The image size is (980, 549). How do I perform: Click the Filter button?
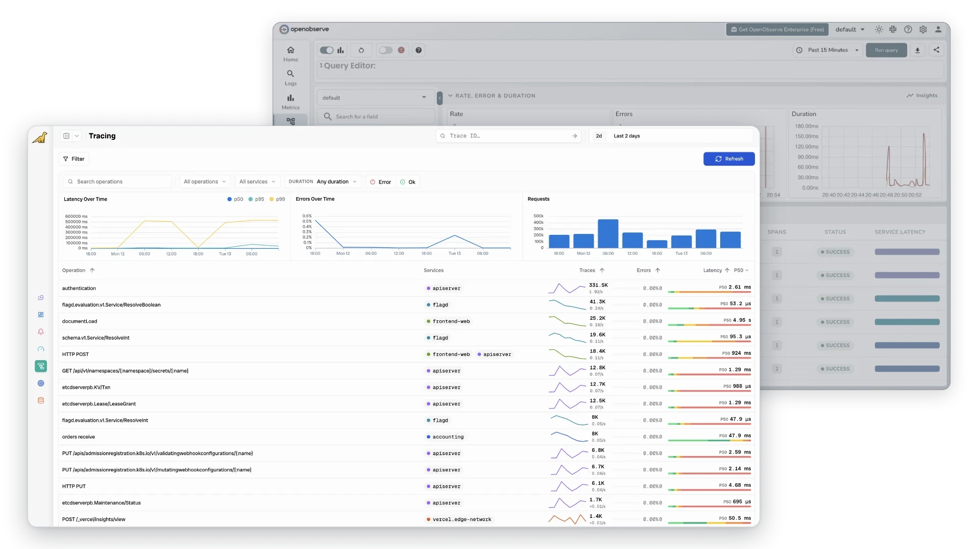point(73,159)
